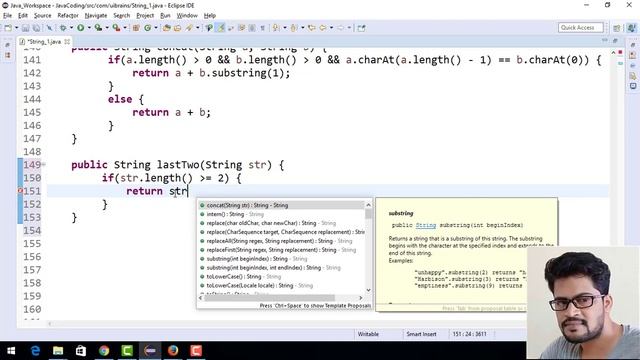Viewport: 640px width, 360px height.
Task: Open the Coverage dropdown arrow
Action: (x=106, y=28)
